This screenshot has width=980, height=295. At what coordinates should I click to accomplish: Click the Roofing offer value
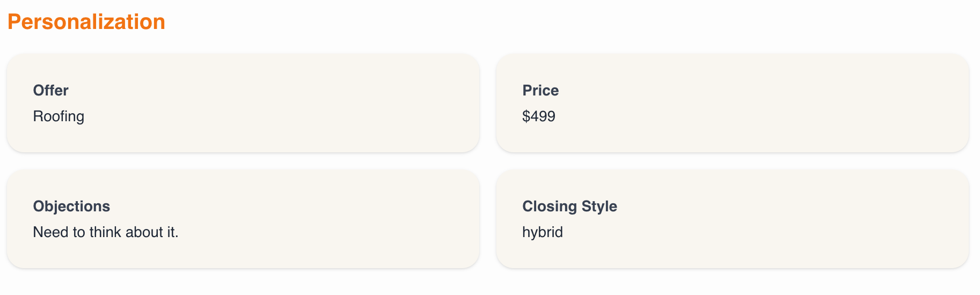pos(58,116)
